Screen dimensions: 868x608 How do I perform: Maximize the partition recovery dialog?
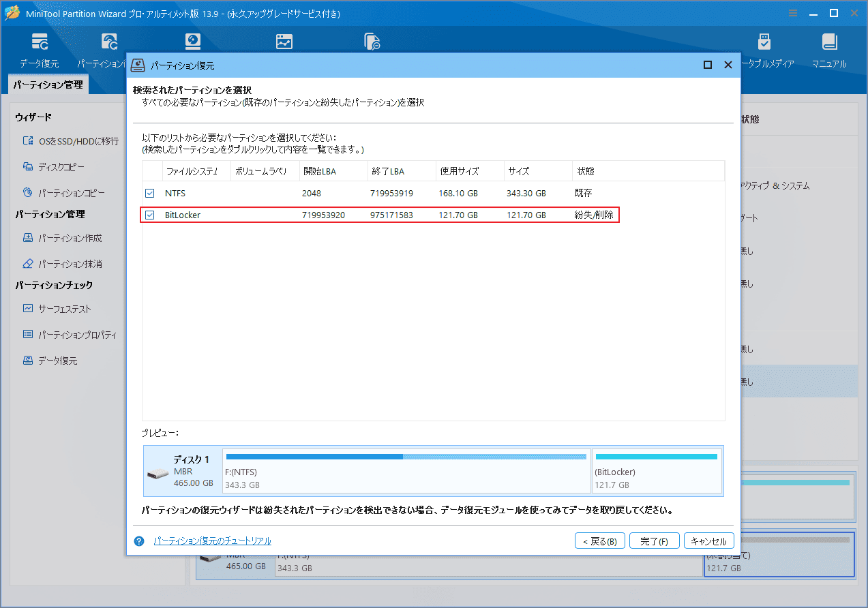tap(708, 65)
